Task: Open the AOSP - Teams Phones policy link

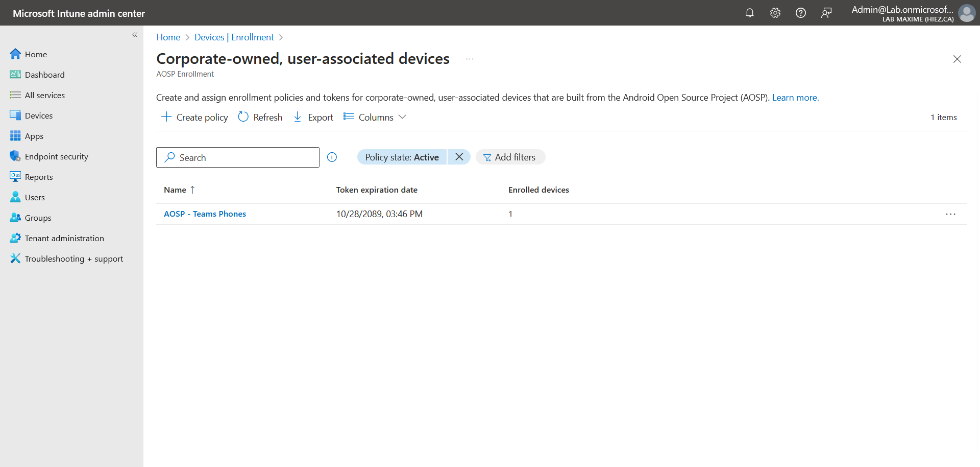Action: (205, 214)
